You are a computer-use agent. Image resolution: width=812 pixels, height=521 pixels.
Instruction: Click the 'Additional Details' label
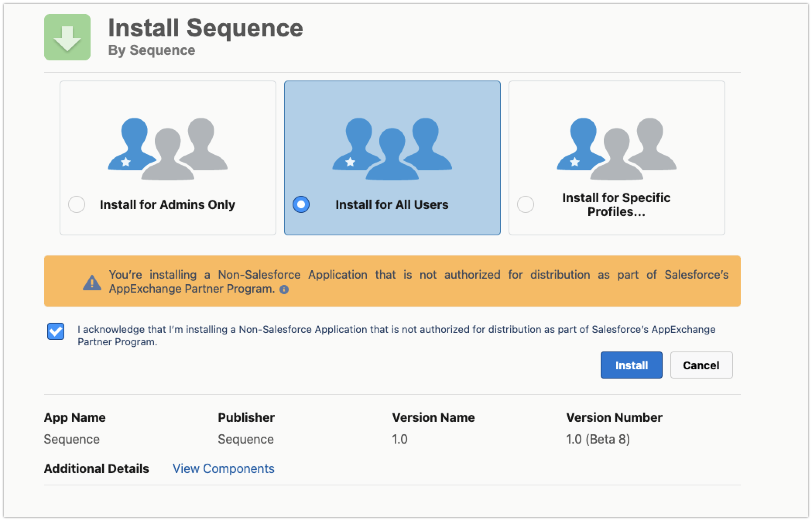point(96,468)
